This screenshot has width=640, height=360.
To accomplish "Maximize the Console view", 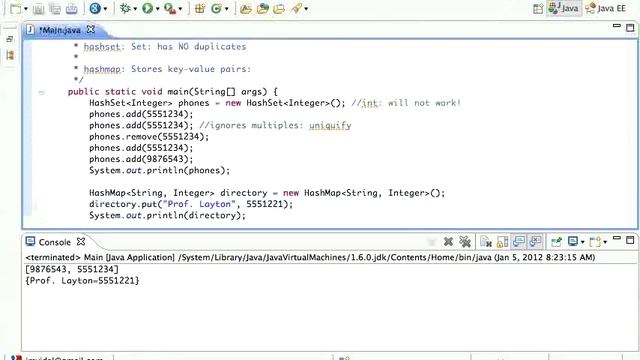I will pyautogui.click(x=630, y=240).
